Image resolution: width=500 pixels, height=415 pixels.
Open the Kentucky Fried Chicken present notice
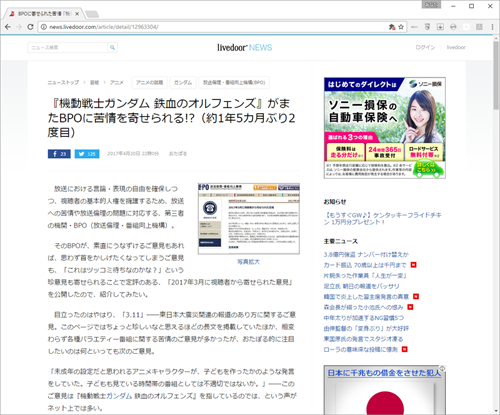[383, 219]
